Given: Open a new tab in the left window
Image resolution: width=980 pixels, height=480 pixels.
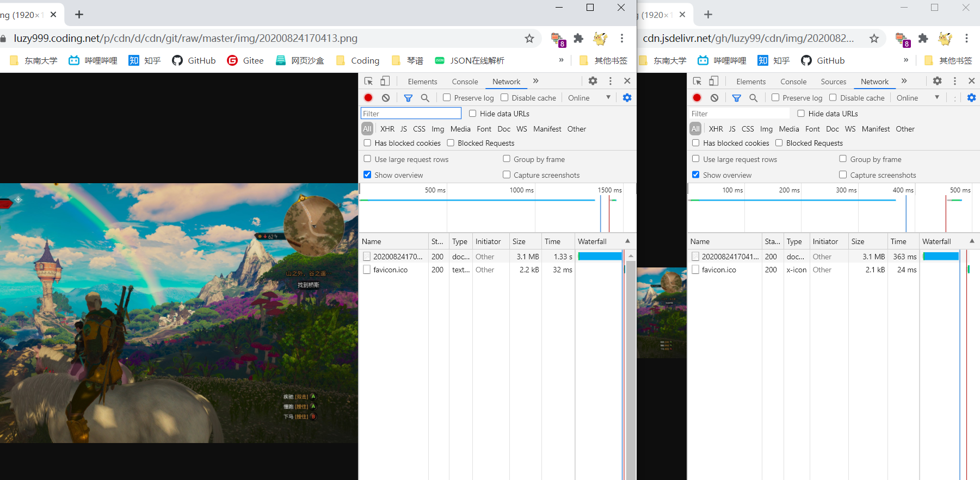Looking at the screenshot, I should pyautogui.click(x=79, y=15).
